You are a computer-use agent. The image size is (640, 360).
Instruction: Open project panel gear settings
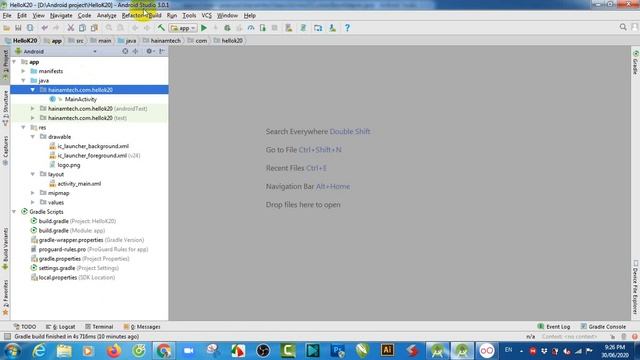click(x=149, y=51)
